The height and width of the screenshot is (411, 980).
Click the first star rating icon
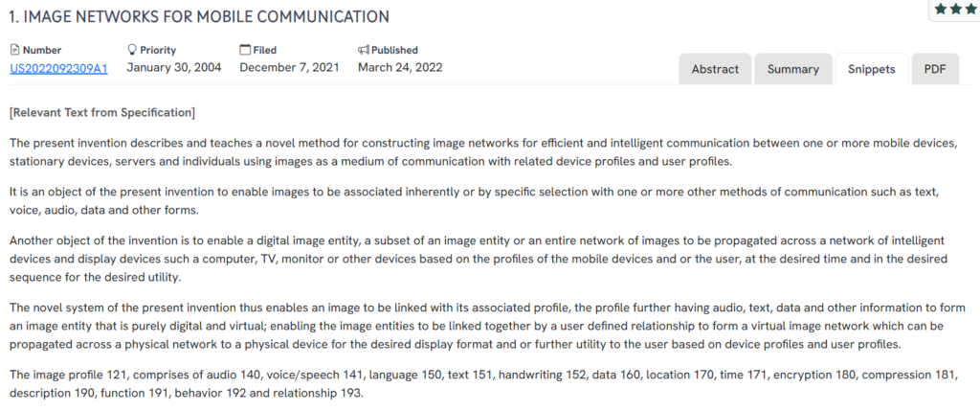[x=941, y=9]
